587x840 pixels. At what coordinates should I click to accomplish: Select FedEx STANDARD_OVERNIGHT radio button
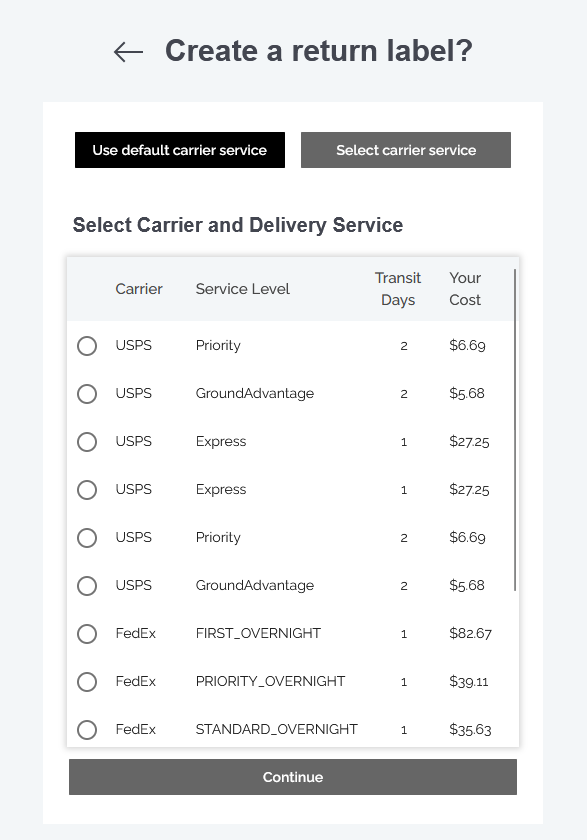[x=87, y=730]
